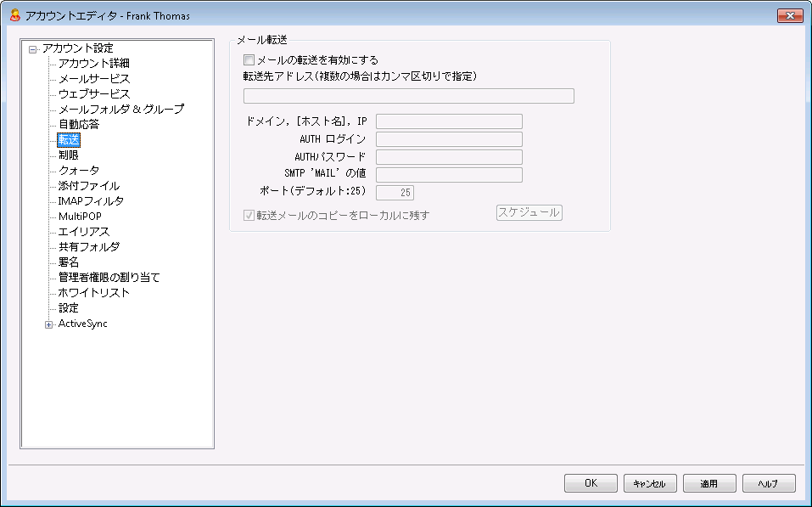Click the キャンセル button

point(650,483)
